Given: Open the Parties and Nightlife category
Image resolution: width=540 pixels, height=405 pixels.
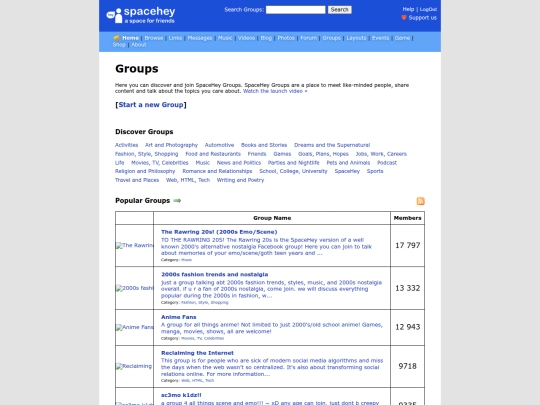Looking at the screenshot, I should click(x=293, y=163).
